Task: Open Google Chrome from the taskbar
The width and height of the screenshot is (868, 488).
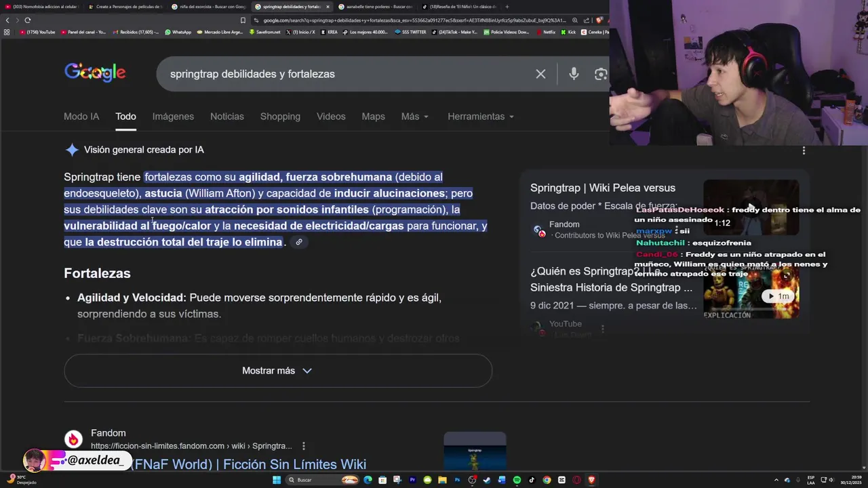Action: point(547,480)
